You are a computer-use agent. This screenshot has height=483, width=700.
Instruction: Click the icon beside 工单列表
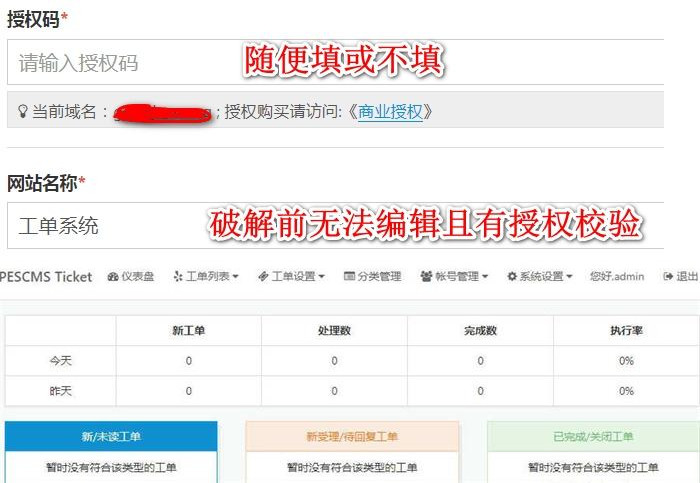coord(178,277)
